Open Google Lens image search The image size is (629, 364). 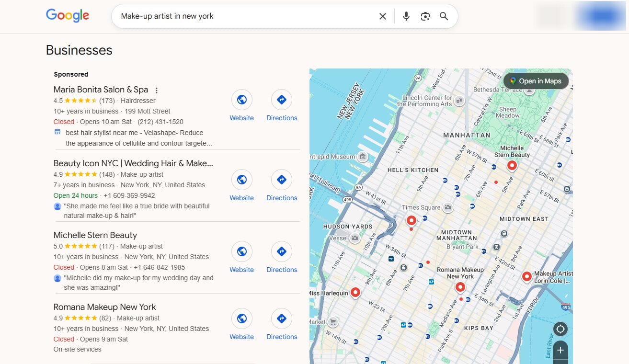(425, 16)
